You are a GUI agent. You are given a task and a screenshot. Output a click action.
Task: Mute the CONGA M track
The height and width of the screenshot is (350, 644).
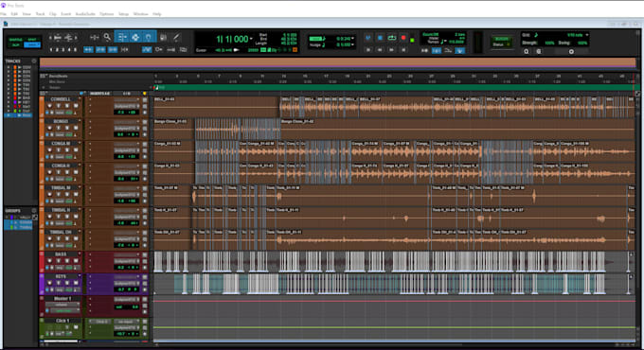(76, 150)
